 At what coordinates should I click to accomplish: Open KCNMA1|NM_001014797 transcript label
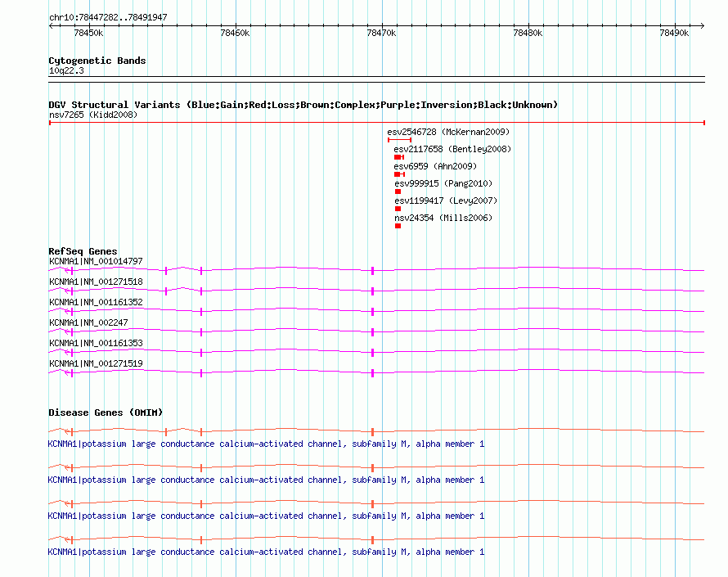(x=96, y=261)
